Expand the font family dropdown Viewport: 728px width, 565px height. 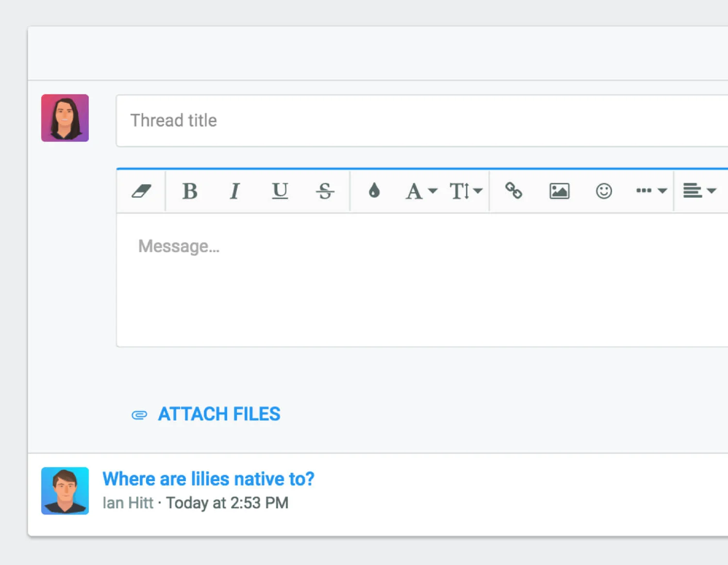pos(420,191)
